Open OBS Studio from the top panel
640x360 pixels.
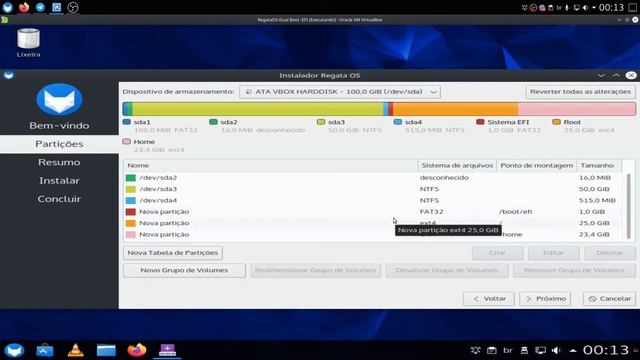(73, 7)
